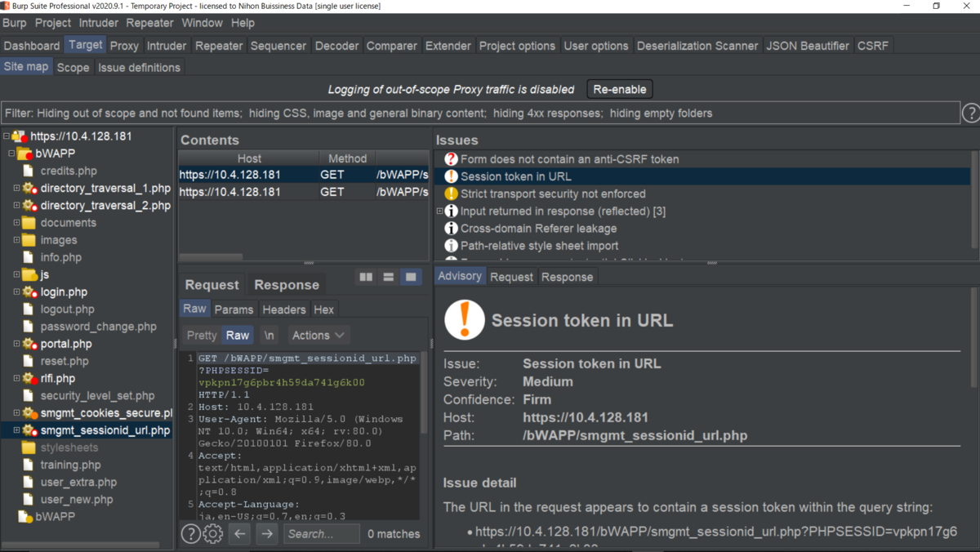Click the Cross-domain Referer leakage info icon
The height and width of the screenshot is (552, 980).
451,229
